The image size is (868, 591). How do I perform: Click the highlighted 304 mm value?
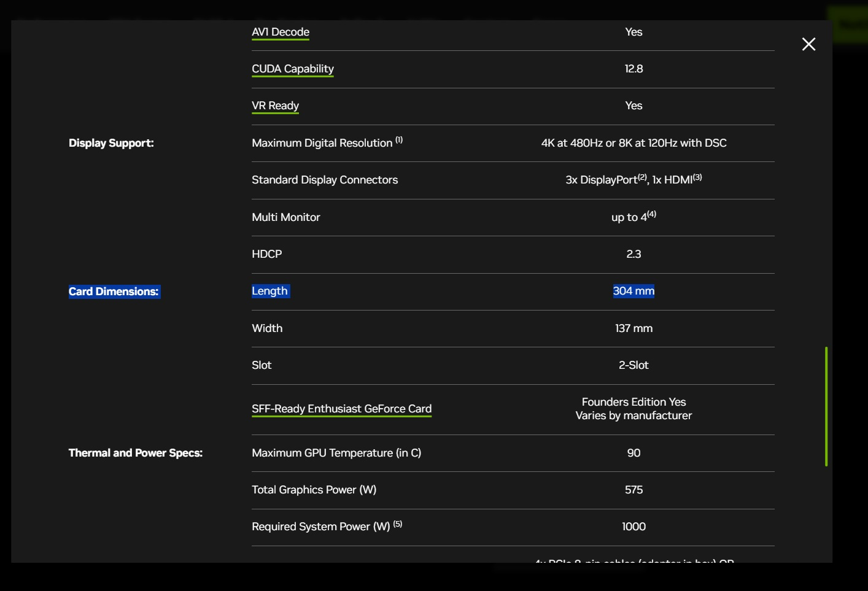click(634, 291)
